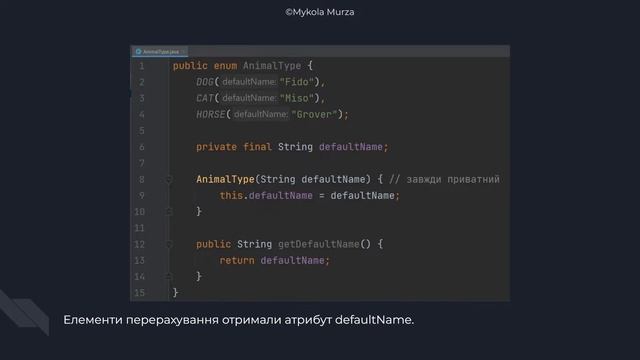This screenshot has width=640, height=360.
Task: Click the "Fido" string literal
Action: 296,82
